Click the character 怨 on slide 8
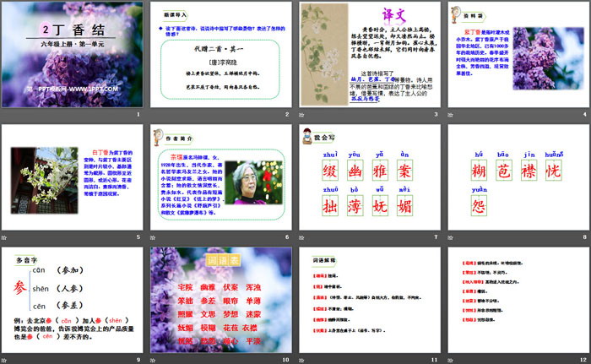The image size is (591, 364). [479, 206]
